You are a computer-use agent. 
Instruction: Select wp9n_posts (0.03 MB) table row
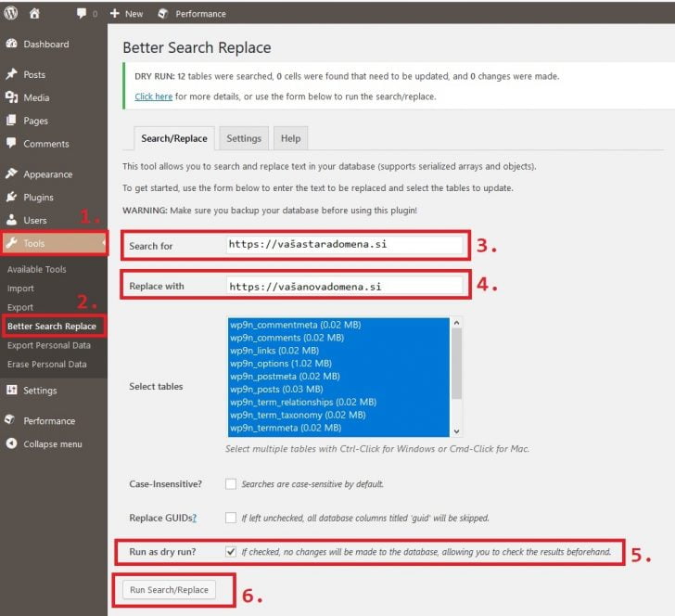[338, 389]
